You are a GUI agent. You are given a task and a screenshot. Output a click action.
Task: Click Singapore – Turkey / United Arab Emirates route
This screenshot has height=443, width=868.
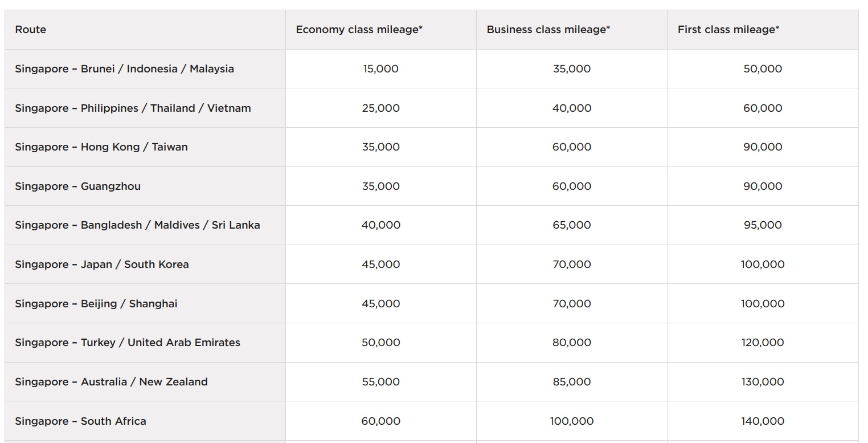pyautogui.click(x=128, y=343)
